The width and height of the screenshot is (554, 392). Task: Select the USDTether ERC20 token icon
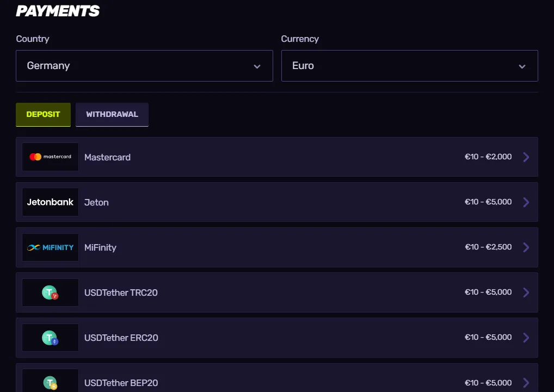tap(50, 337)
